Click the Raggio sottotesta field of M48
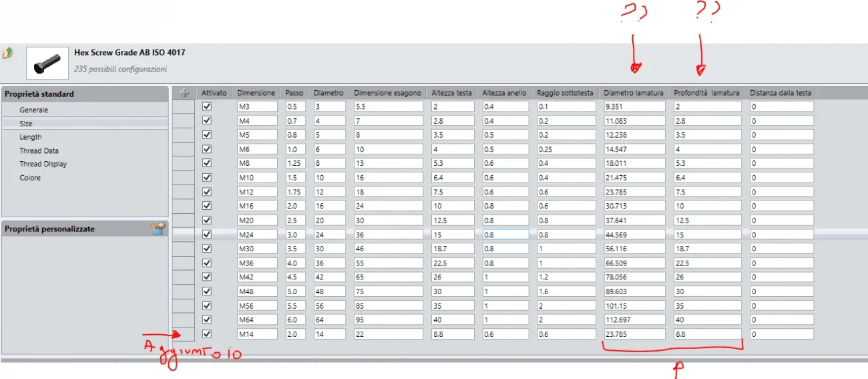This screenshot has width=868, height=379. click(x=565, y=291)
